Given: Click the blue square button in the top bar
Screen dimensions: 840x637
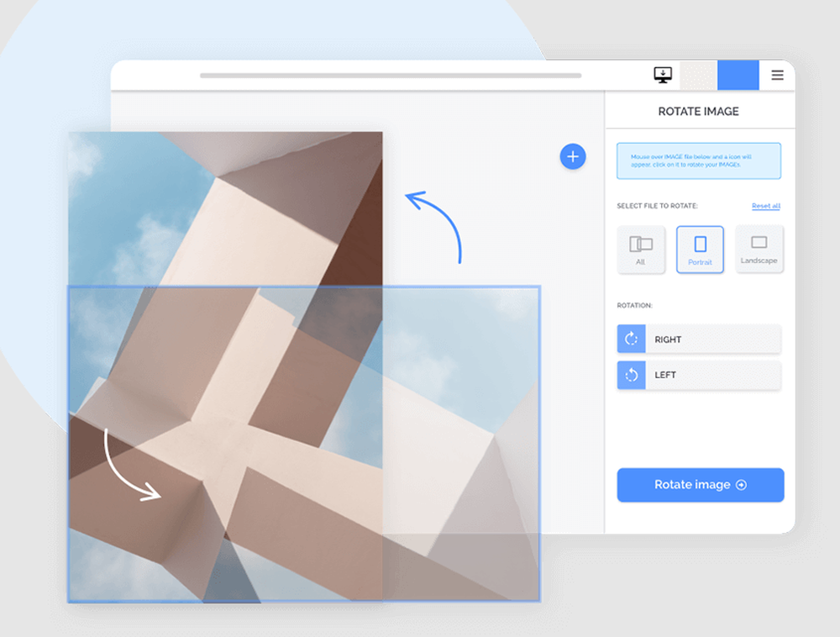Looking at the screenshot, I should pos(738,75).
